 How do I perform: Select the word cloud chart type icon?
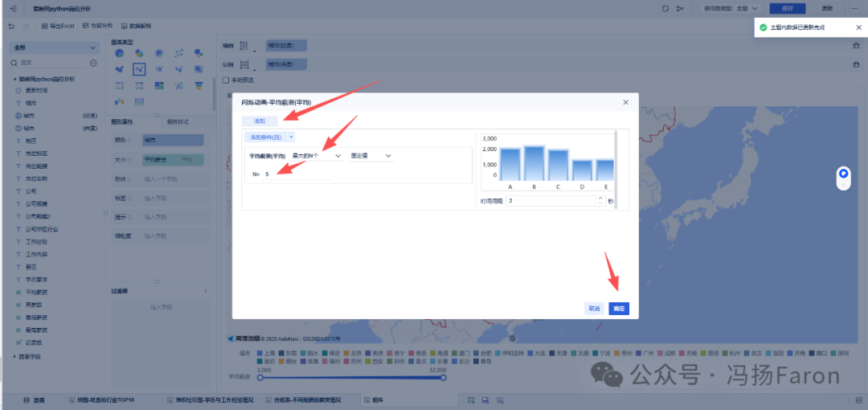click(178, 85)
